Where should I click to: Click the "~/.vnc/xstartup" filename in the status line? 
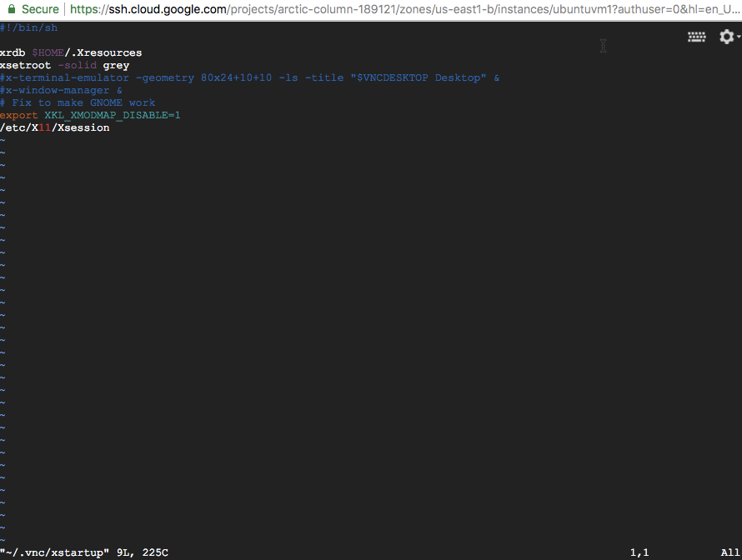pyautogui.click(x=54, y=552)
